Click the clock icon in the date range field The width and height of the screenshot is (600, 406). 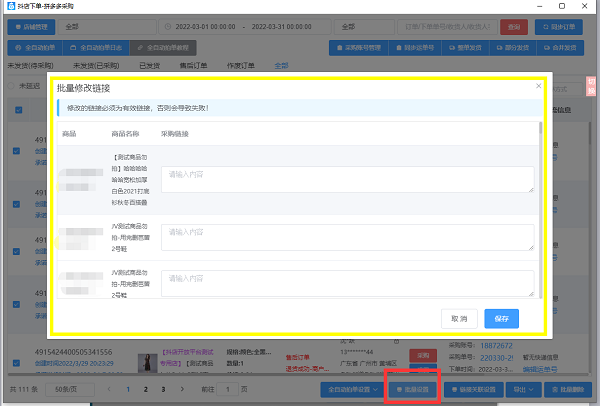coord(168,27)
